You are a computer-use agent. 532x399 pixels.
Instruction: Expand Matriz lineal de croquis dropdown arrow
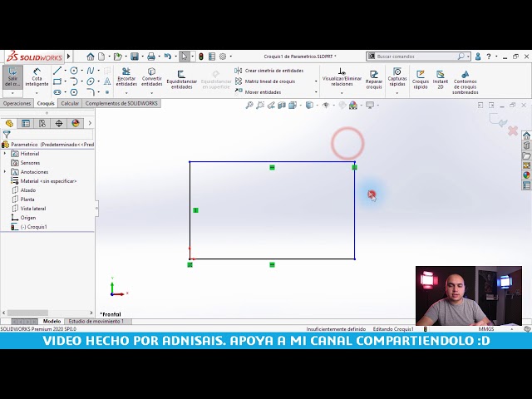coord(316,81)
